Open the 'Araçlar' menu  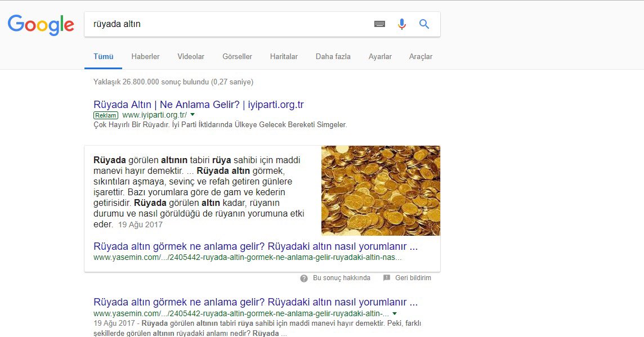[421, 56]
